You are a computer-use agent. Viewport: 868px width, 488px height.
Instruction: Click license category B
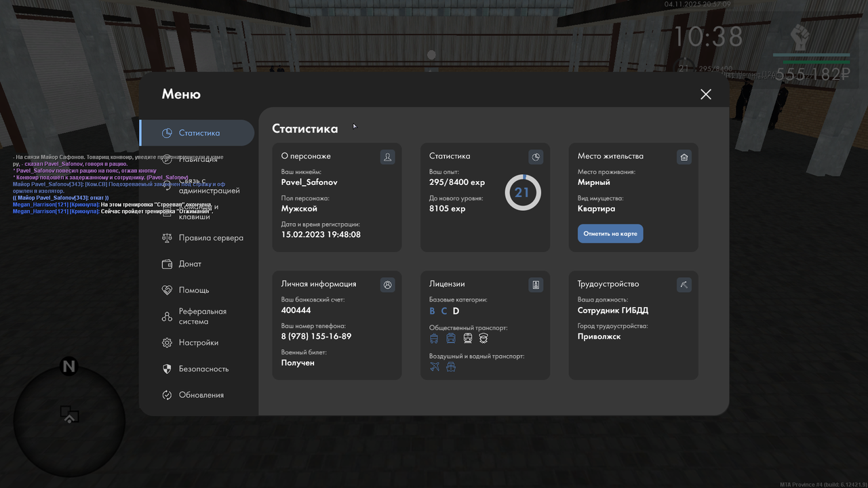pyautogui.click(x=432, y=311)
